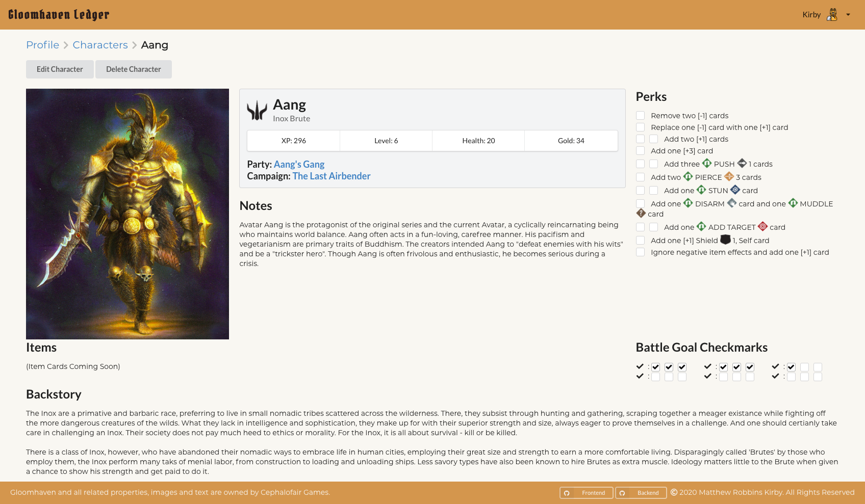This screenshot has width=865, height=504.
Task: Click the Aang breadcrumb current page
Action: click(155, 45)
